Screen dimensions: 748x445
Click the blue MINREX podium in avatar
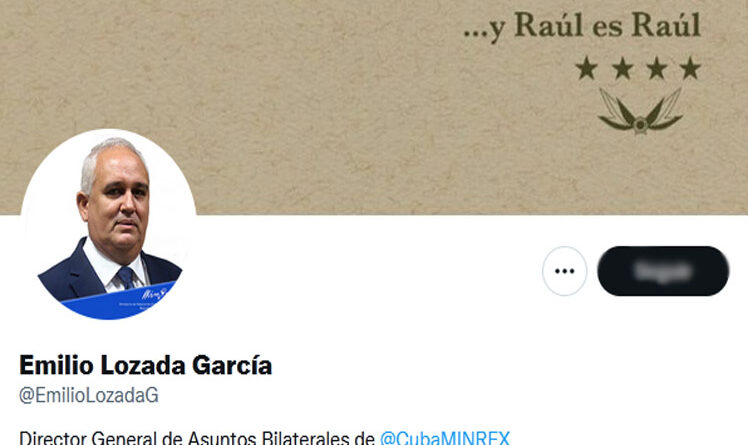pos(119,302)
